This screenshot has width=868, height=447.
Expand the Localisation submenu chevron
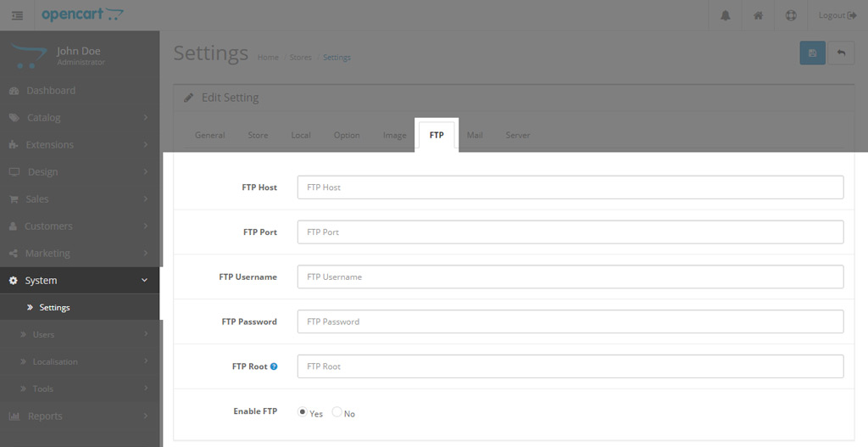pos(145,360)
